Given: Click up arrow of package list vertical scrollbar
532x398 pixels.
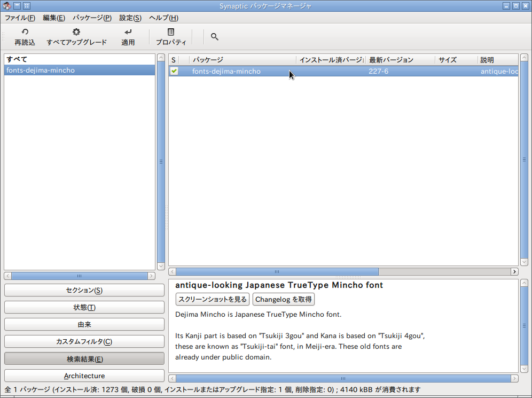Looking at the screenshot, I should [x=524, y=58].
